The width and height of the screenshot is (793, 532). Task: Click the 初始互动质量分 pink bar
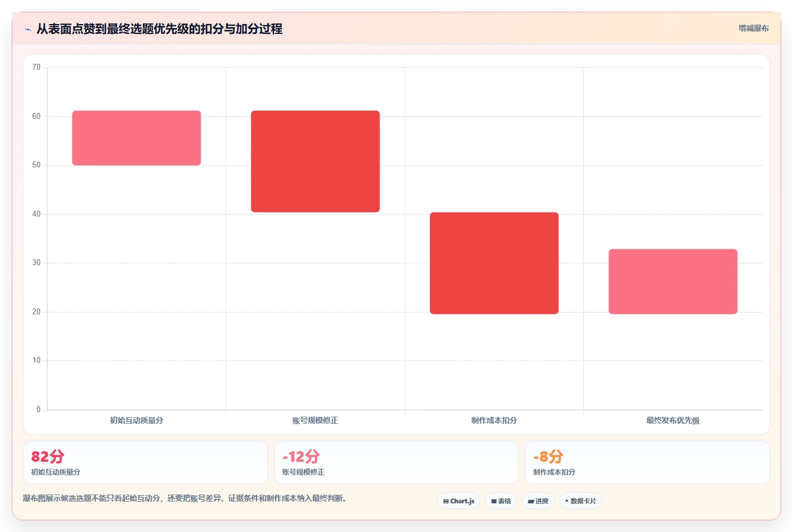[136, 138]
